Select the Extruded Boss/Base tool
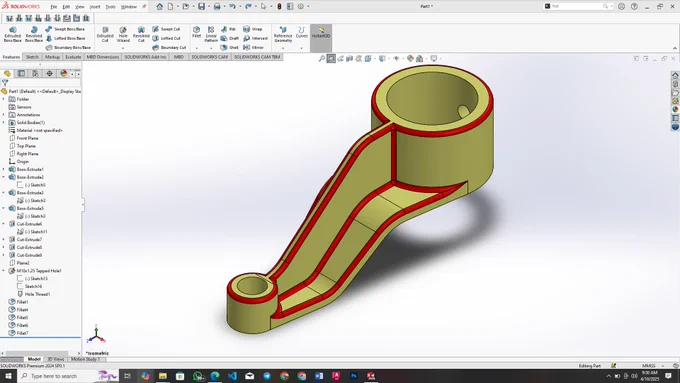 tap(12, 34)
